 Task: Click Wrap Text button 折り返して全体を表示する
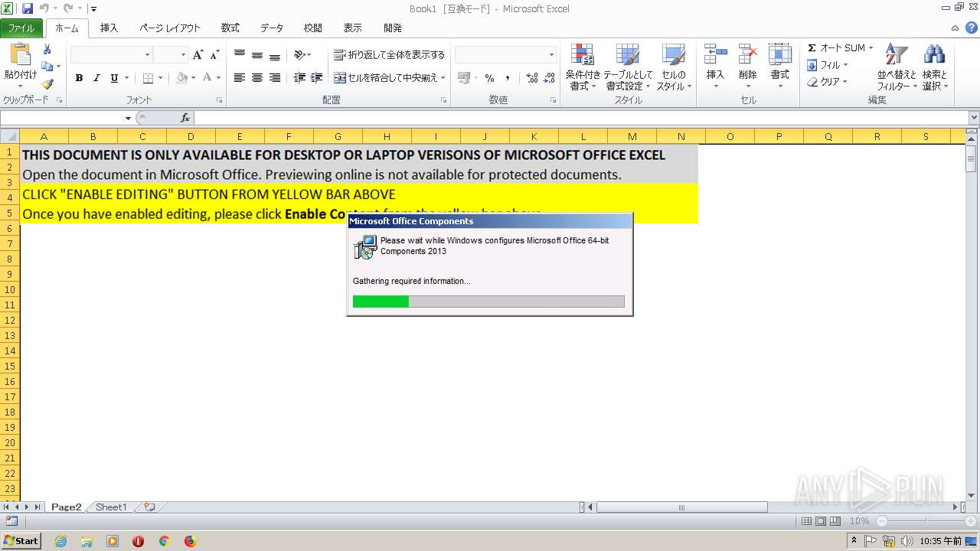tap(389, 55)
